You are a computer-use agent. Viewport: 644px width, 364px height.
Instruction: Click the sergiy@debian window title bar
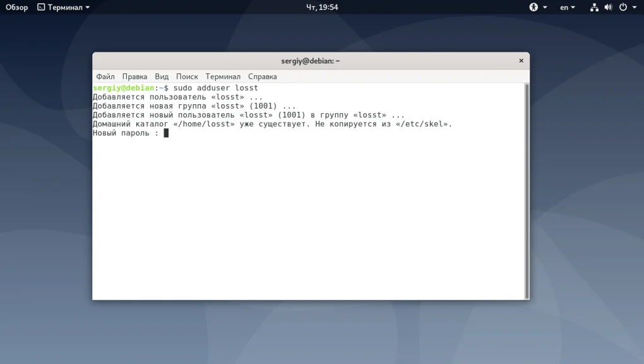[x=311, y=60]
